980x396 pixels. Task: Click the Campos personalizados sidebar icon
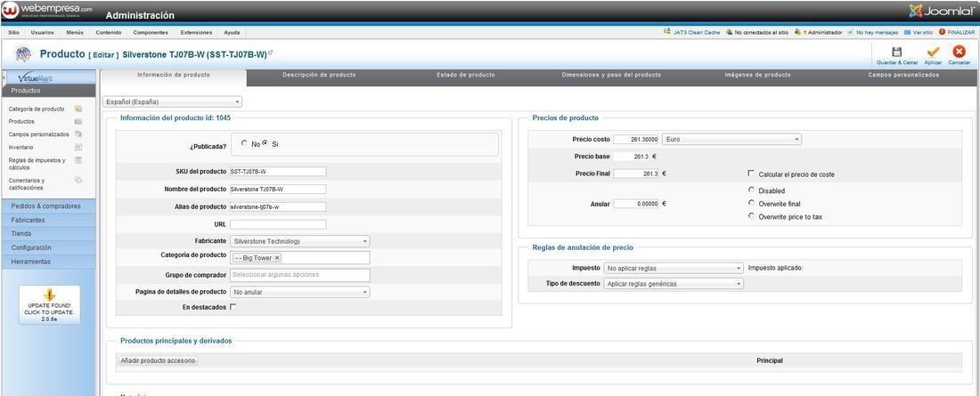(x=78, y=134)
